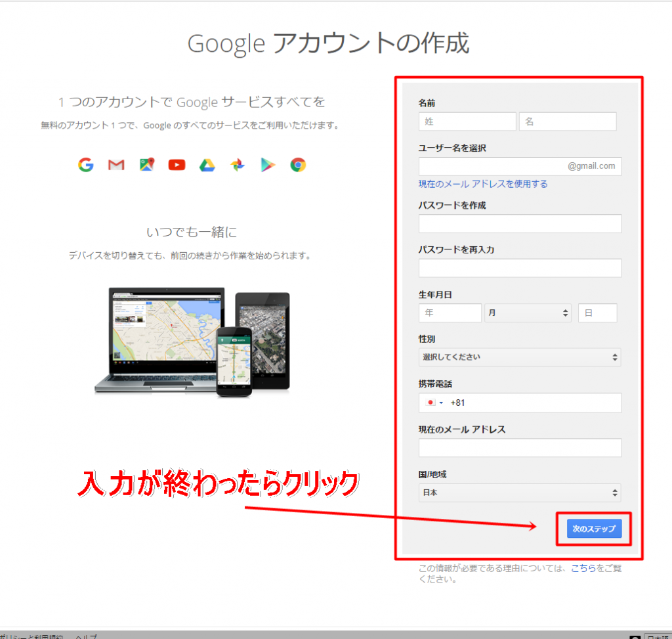This screenshot has width=672, height=639.
Task: Click the Google Play icon
Action: 268,165
